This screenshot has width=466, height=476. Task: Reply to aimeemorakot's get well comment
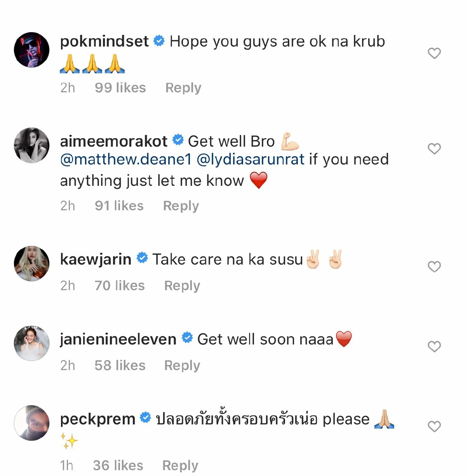coord(181,206)
